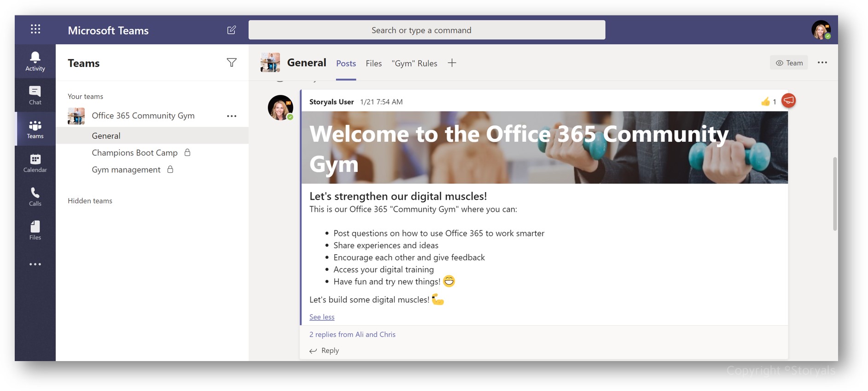This screenshot has width=868, height=391.
Task: Switch to the Files tab
Action: click(373, 64)
